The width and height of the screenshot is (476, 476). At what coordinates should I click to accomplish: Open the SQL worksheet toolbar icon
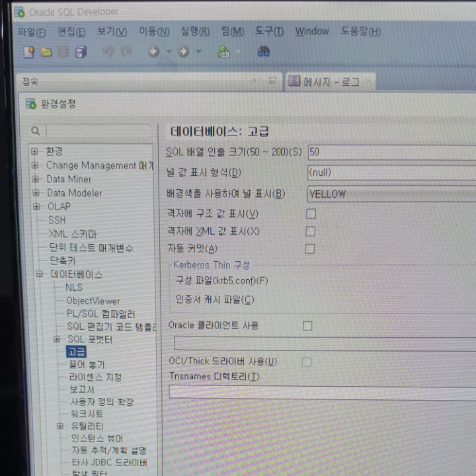[x=223, y=52]
